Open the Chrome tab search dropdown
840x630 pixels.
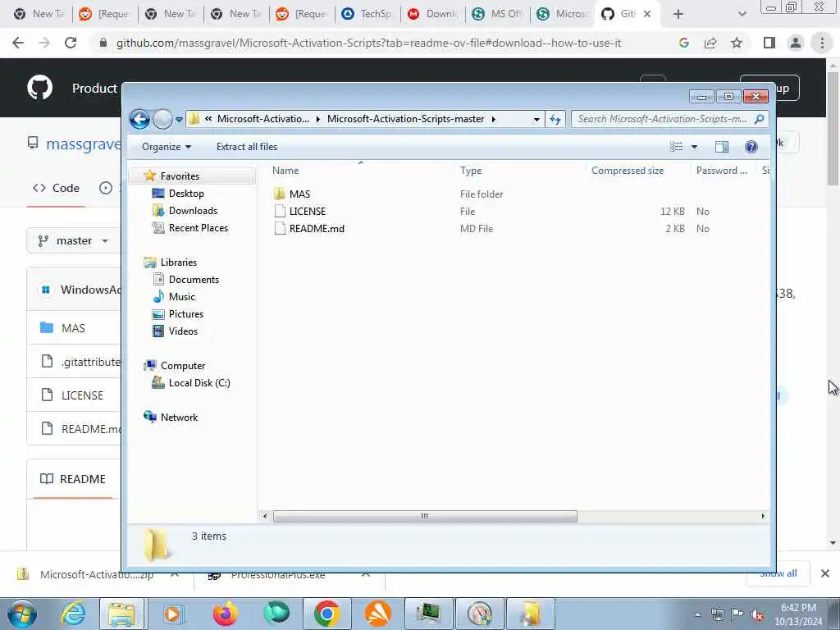pyautogui.click(x=742, y=14)
